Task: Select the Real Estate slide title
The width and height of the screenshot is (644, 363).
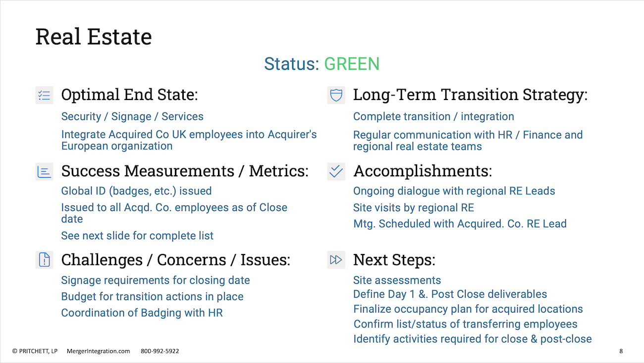Action: [x=94, y=37]
